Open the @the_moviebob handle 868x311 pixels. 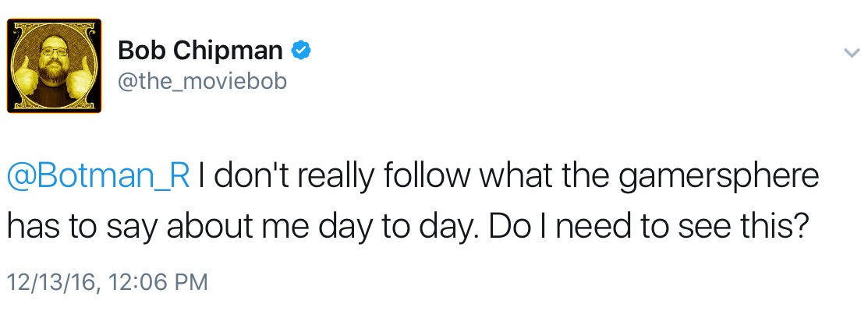(x=201, y=82)
